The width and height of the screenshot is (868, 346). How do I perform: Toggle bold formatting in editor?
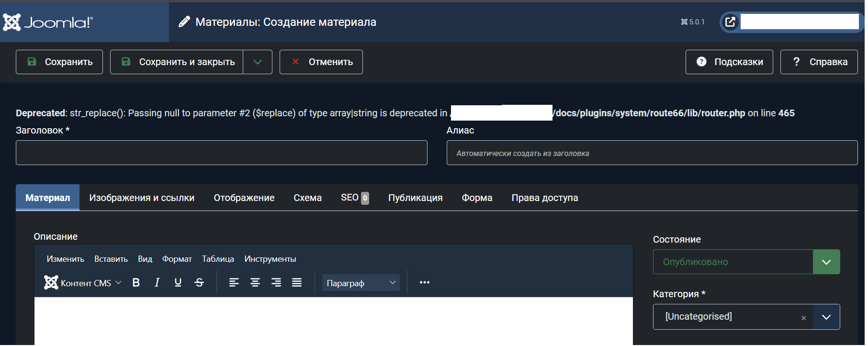[136, 282]
